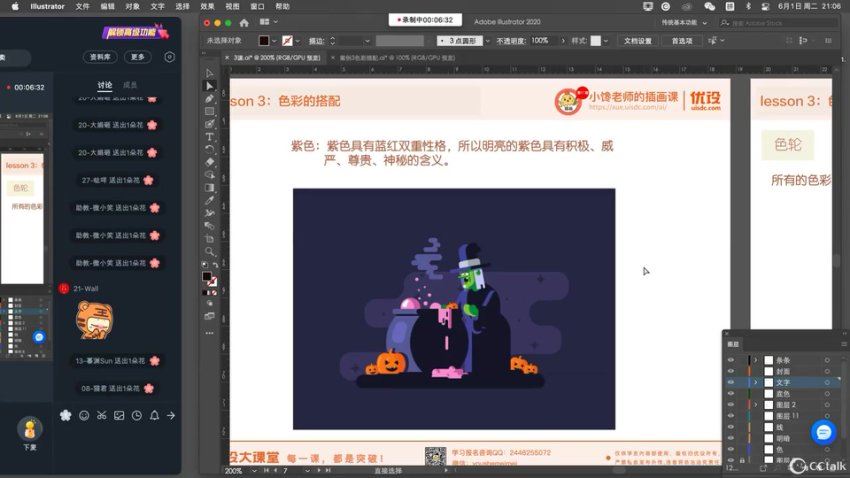
Task: Select the Direct Selection tool in the toolbar
Action: pos(209,86)
